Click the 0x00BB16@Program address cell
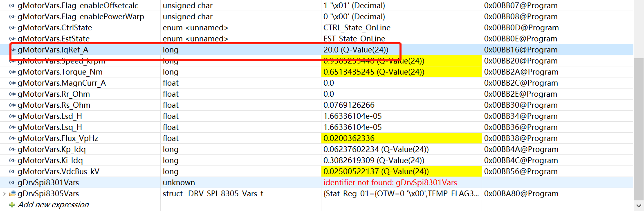The height and width of the screenshot is (211, 644). point(521,50)
